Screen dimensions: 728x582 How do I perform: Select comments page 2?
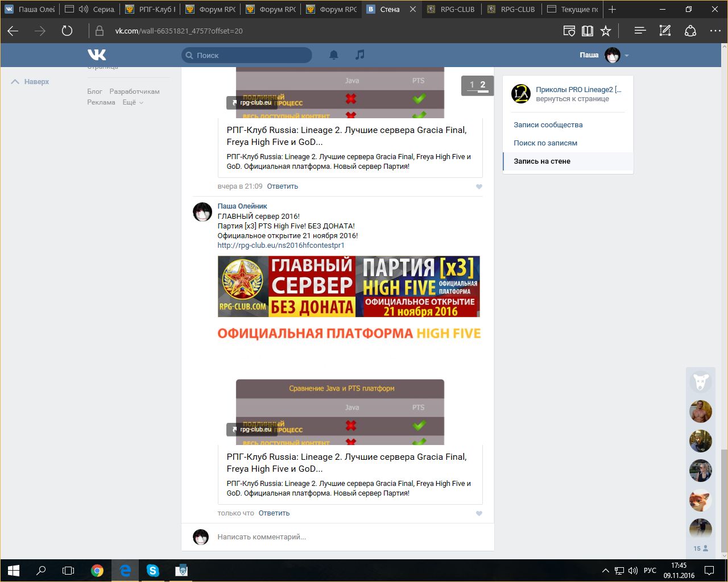coord(483,85)
